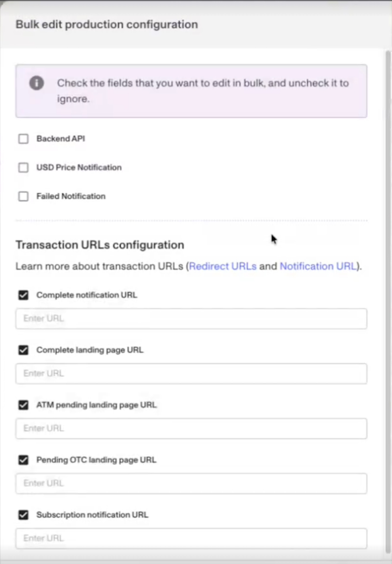Select the Complete landing page URL field

point(191,374)
